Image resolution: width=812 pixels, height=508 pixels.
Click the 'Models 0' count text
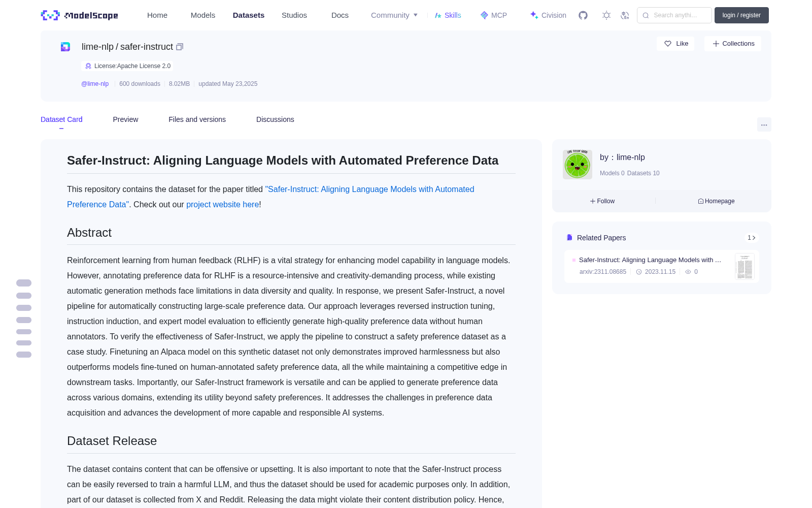[612, 173]
